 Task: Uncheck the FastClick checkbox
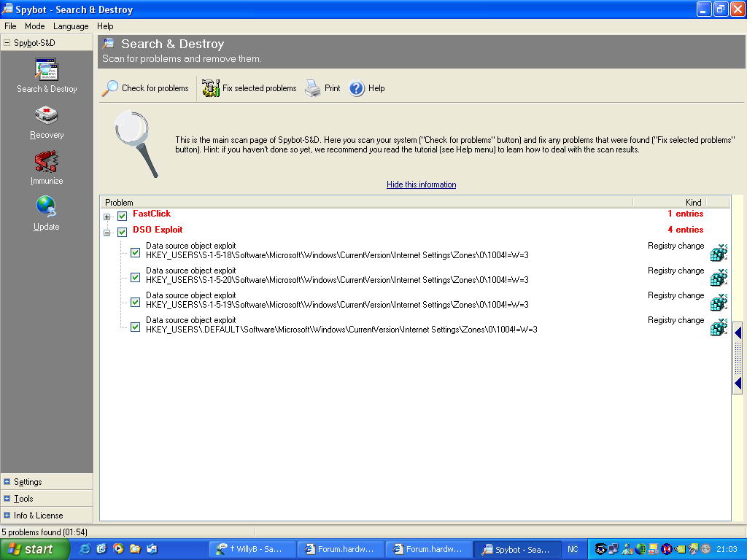tap(123, 216)
